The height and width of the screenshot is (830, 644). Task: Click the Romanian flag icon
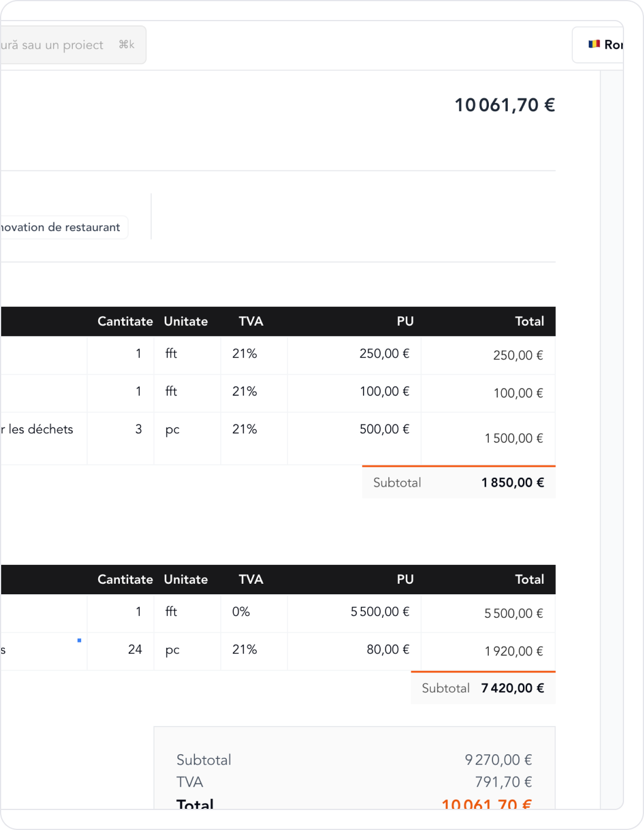point(594,44)
